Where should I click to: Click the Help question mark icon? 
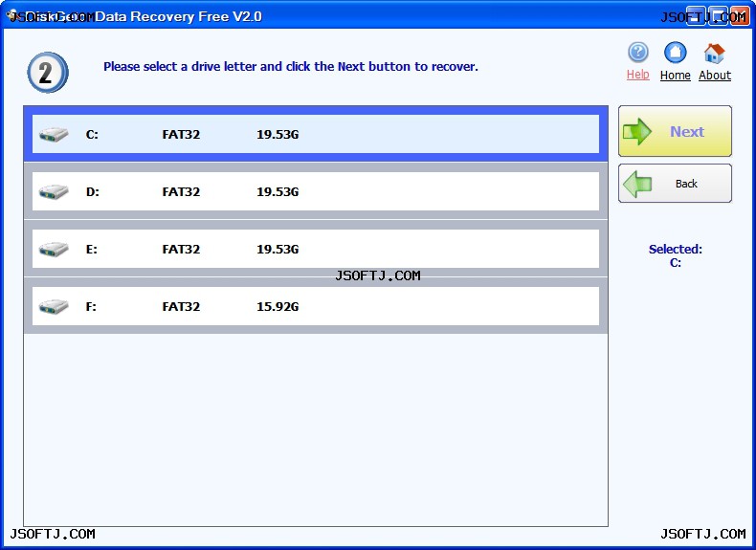click(x=638, y=52)
